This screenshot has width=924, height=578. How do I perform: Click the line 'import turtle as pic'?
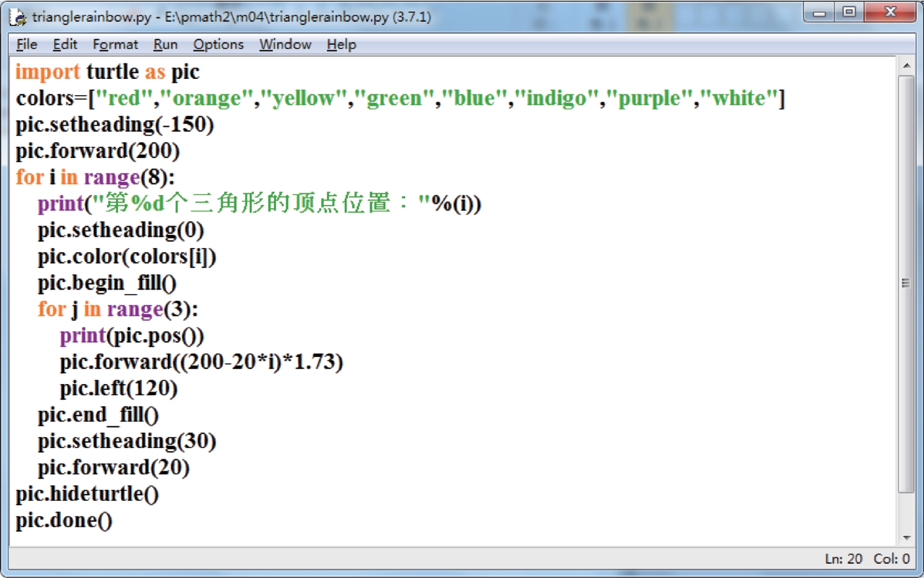[107, 71]
